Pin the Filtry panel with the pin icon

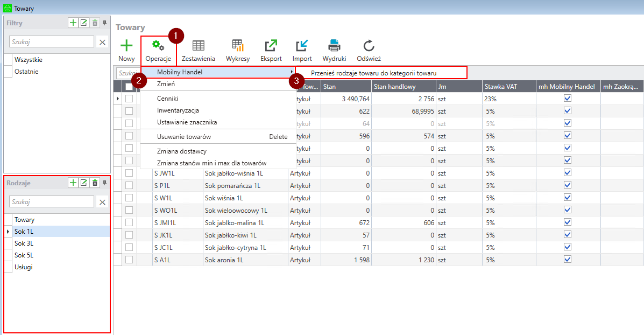(x=105, y=23)
